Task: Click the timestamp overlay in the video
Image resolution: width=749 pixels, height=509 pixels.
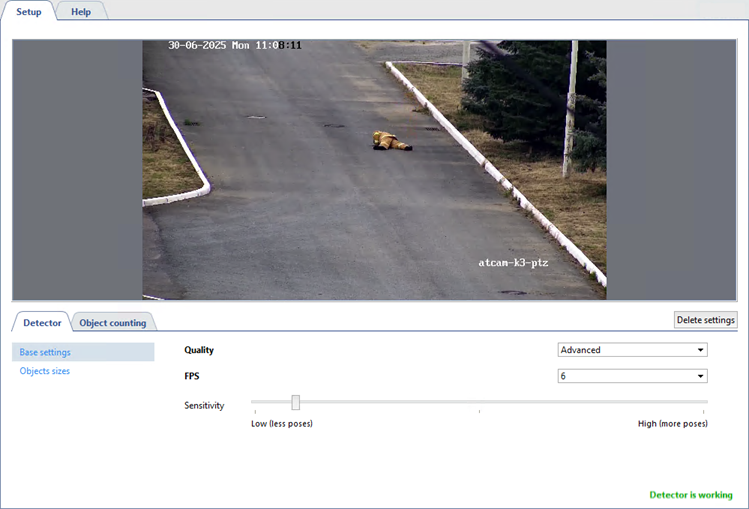Action: click(235, 46)
